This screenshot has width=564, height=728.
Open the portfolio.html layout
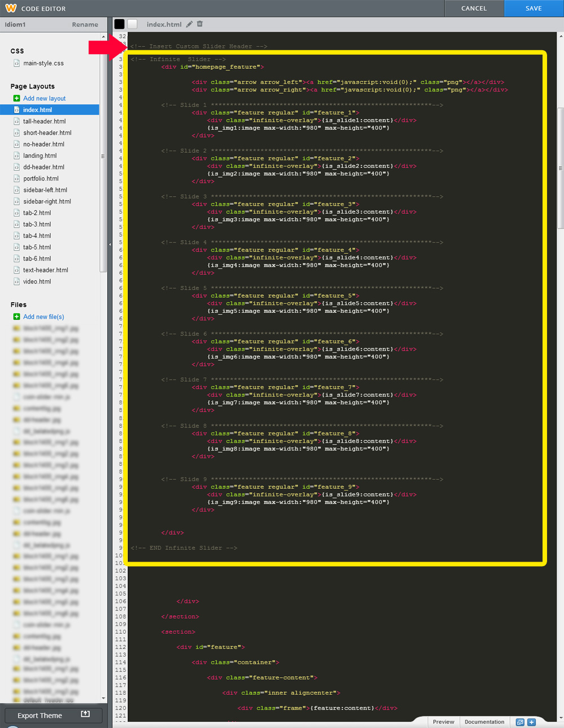point(41,179)
